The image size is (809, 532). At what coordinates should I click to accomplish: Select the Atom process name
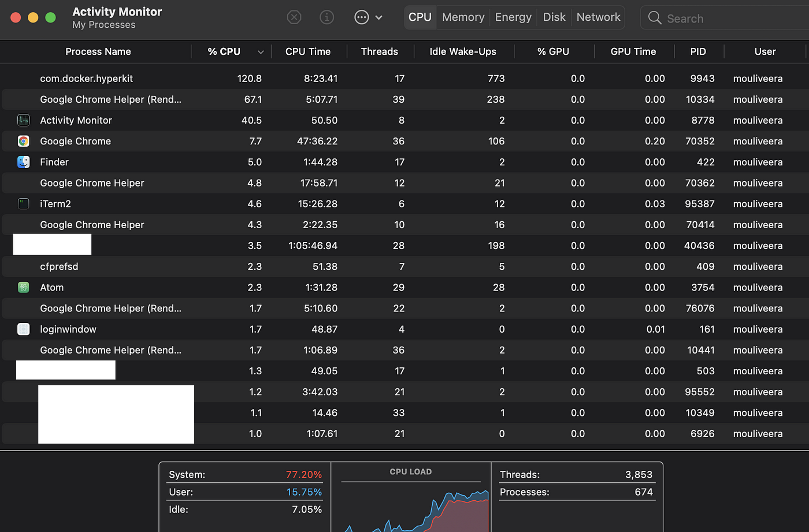pos(52,287)
